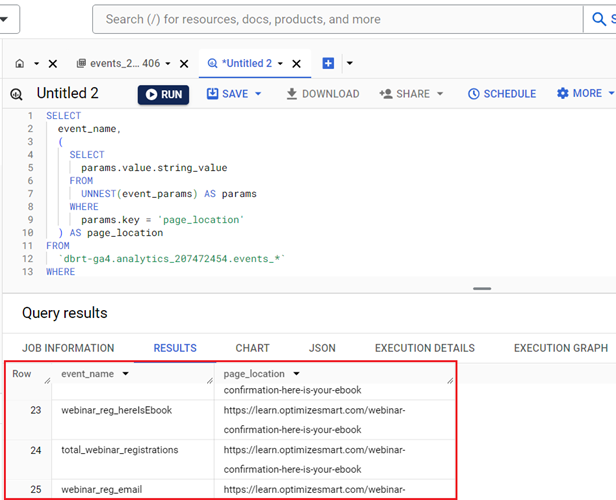Click the SELECT keyword on line 1
The width and height of the screenshot is (616, 500).
(64, 116)
